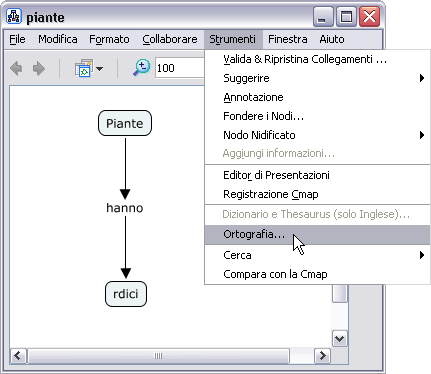Viewport: 431px width, 374px height.
Task: Open the Collaborare menu
Action: tap(170, 39)
